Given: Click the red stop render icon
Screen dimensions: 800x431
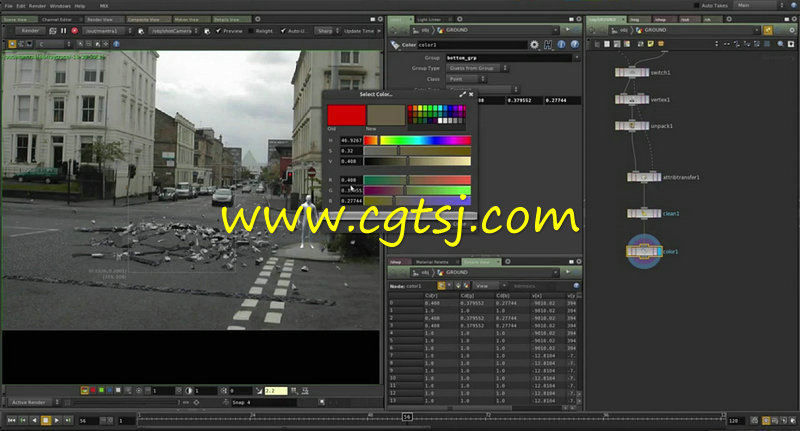Looking at the screenshot, I should coord(74,31).
